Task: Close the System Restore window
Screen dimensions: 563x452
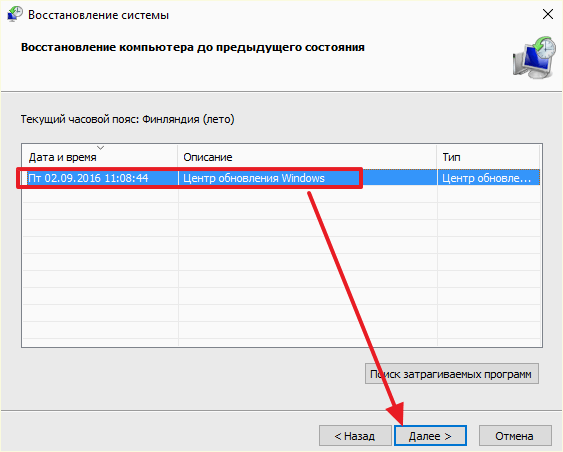Action: pos(548,14)
